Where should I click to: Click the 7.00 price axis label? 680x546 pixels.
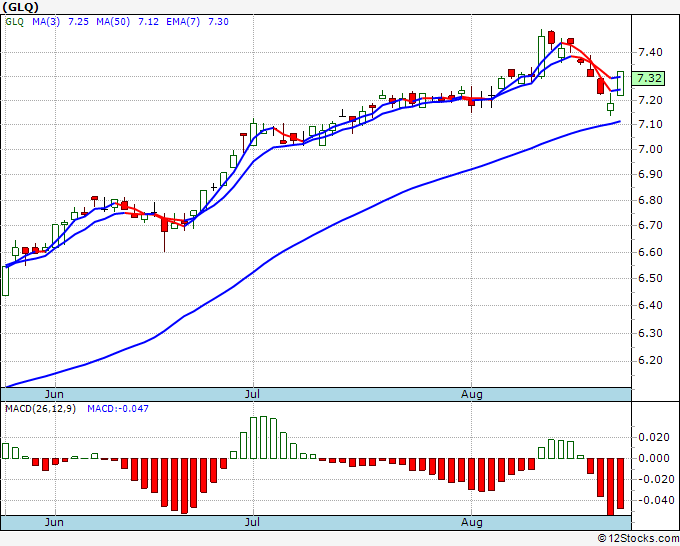tap(650, 149)
